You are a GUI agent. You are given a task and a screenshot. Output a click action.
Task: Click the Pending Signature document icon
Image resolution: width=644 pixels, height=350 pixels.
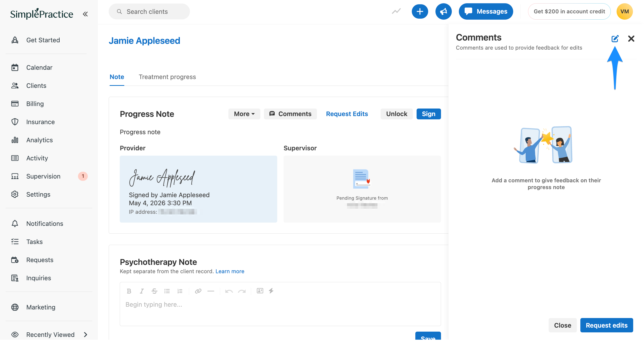coord(362,179)
